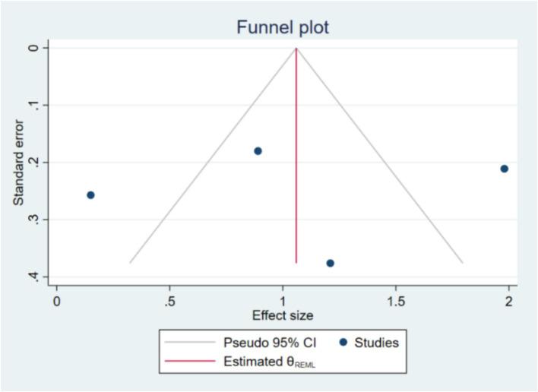This screenshot has width=538, height=392.
Task: Click the 1.5 tick label on the x-axis
Action: tap(395, 300)
